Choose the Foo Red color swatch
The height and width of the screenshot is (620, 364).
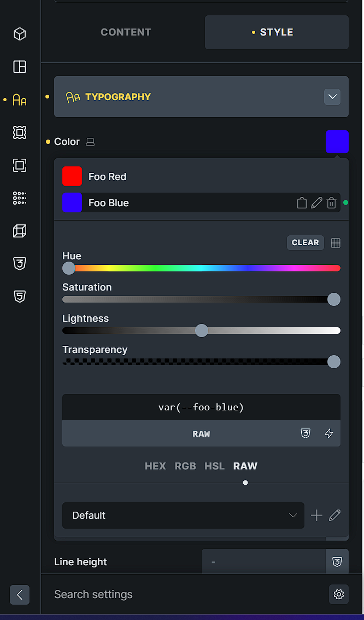[72, 177]
